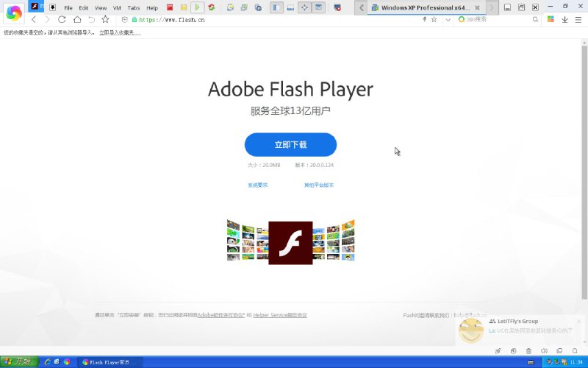
Task: Click the favorites star beside home
Action: 105,20
